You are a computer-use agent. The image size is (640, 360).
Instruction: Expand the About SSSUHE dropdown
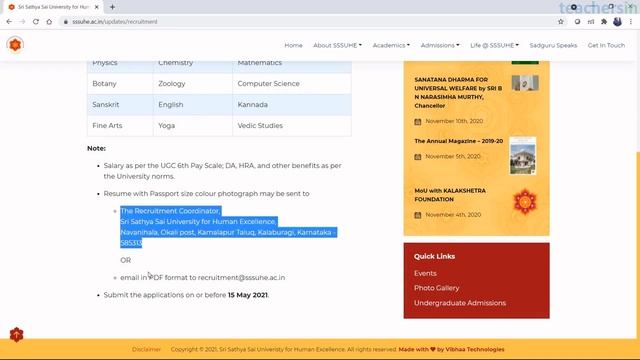(338, 45)
